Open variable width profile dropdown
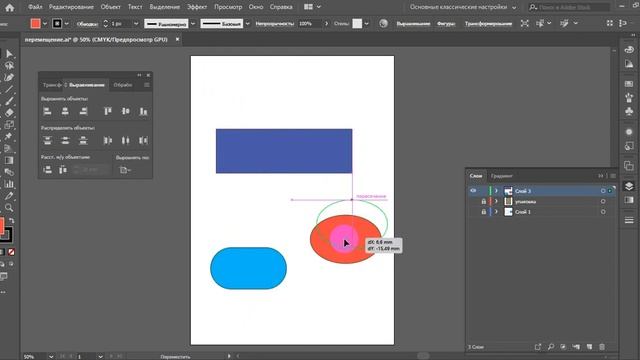640x360 pixels. click(x=193, y=24)
